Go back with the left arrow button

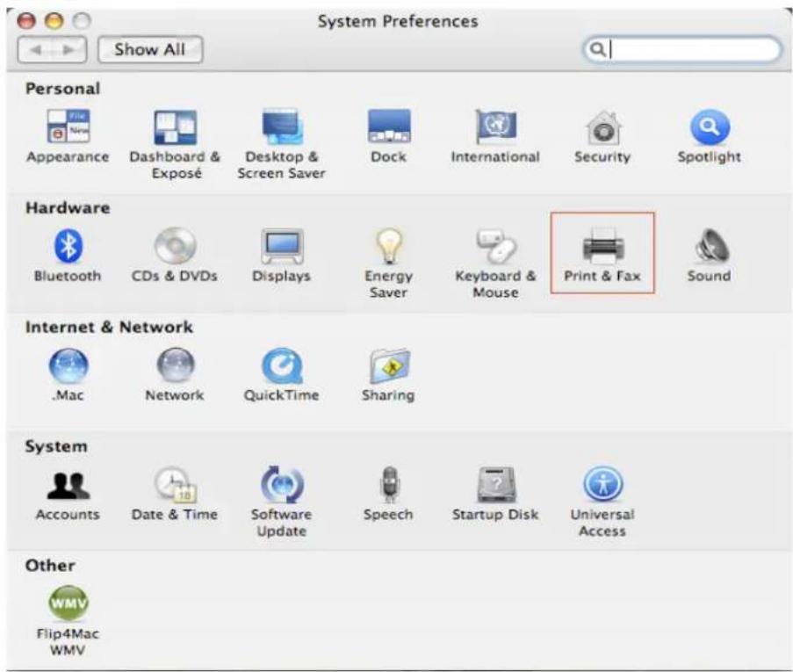35,49
